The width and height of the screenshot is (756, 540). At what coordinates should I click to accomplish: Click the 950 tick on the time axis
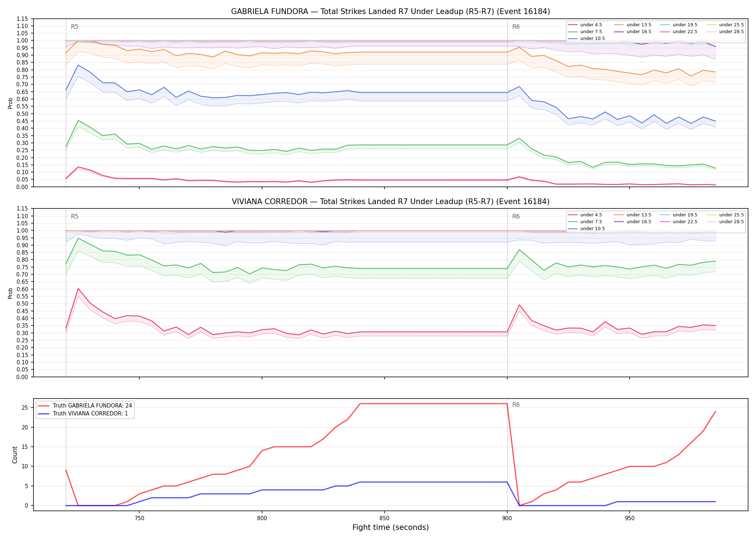point(630,518)
